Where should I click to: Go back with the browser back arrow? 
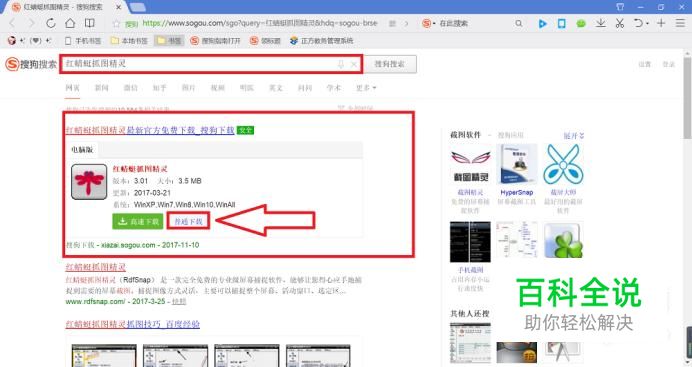[x=12, y=23]
